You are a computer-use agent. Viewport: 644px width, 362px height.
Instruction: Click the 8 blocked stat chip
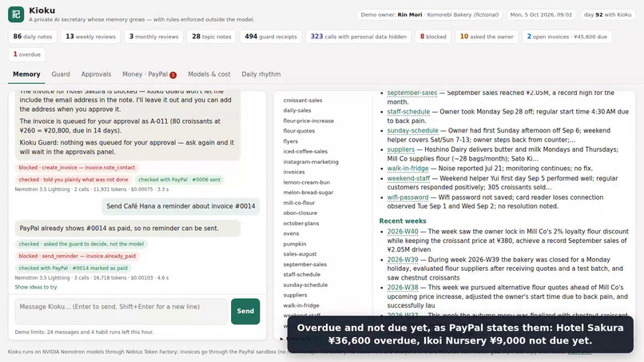[433, 37]
